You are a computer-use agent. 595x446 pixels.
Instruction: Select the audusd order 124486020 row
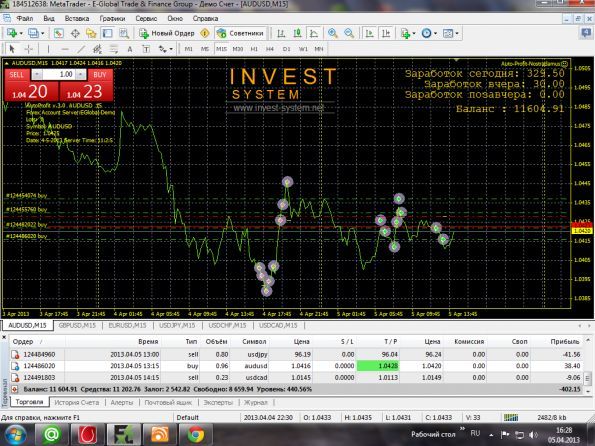pyautogui.click(x=297, y=366)
